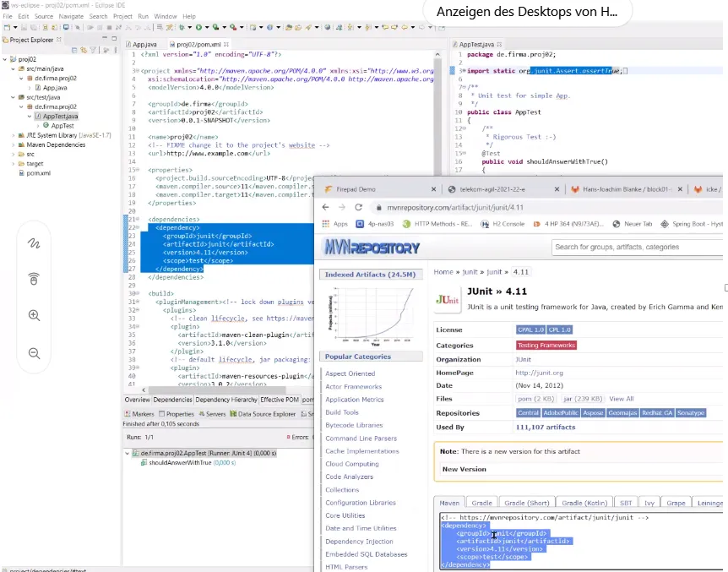Collapse the proj02 project node
This screenshot has width=728, height=572.
tap(5, 59)
